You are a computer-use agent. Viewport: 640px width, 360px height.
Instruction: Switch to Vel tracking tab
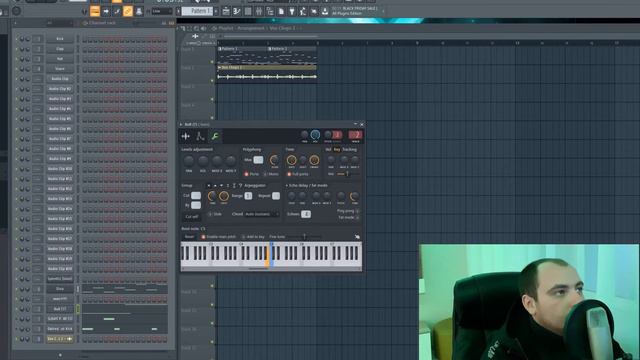(328, 150)
